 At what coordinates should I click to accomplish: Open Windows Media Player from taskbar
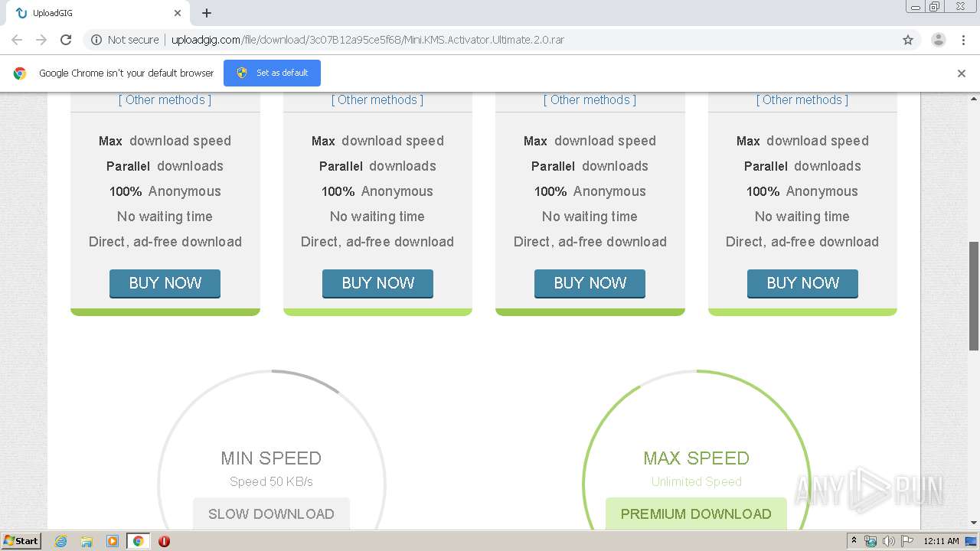pyautogui.click(x=112, y=541)
